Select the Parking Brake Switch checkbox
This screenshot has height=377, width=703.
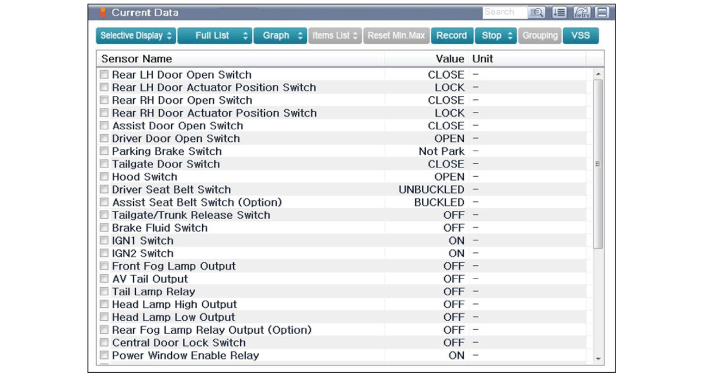pyautogui.click(x=104, y=151)
